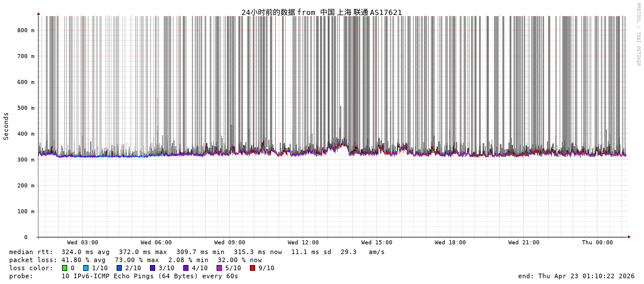Screen dimensions: 644x284
Task: Select the Thu 00:00 time axis label
Action: tap(597, 243)
